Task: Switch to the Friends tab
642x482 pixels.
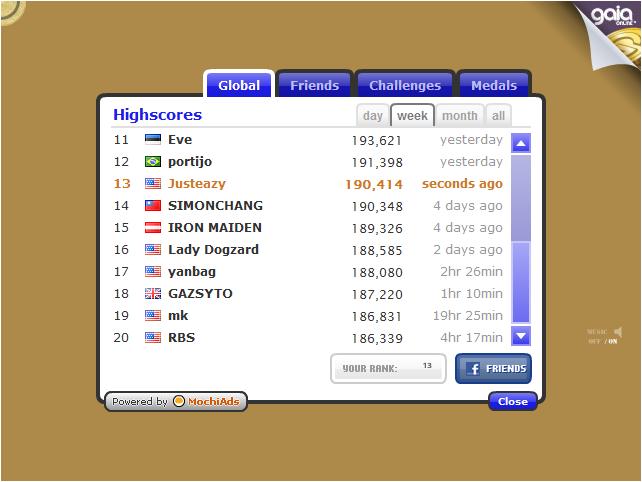Action: pyautogui.click(x=314, y=86)
